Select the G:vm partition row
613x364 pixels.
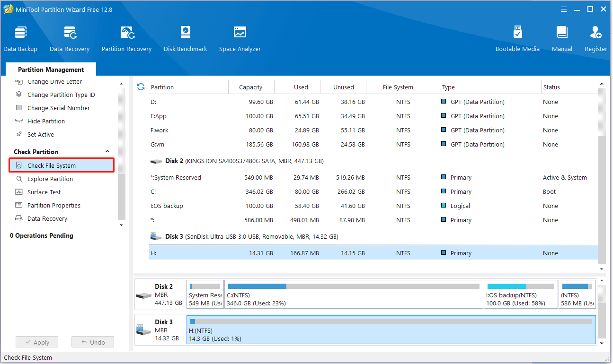pos(374,144)
